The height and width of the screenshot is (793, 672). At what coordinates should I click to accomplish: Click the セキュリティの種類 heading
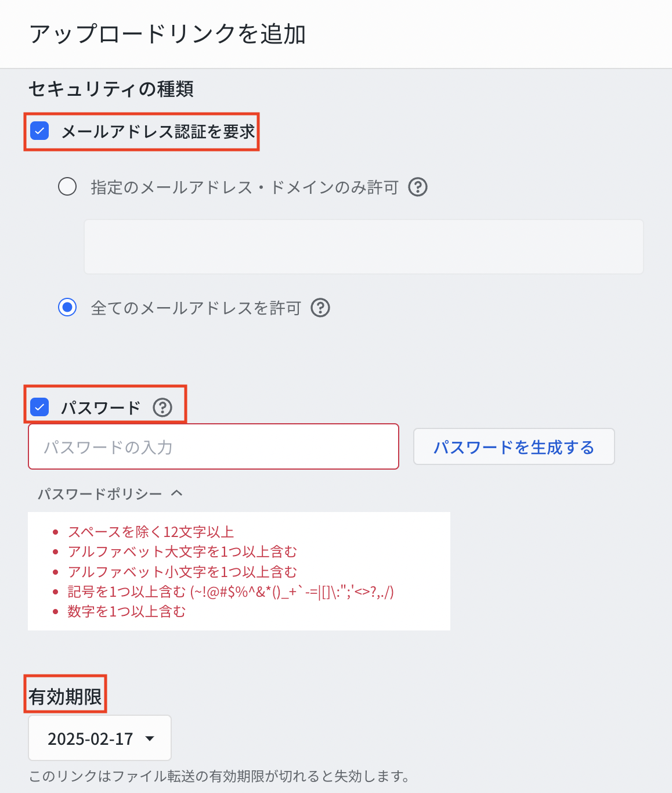point(111,89)
